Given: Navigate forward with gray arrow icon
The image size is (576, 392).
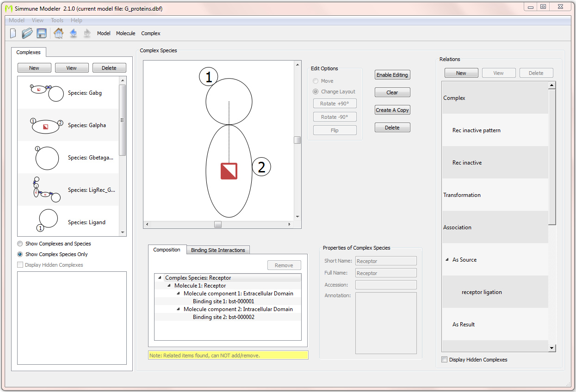Looking at the screenshot, I should [x=87, y=33].
